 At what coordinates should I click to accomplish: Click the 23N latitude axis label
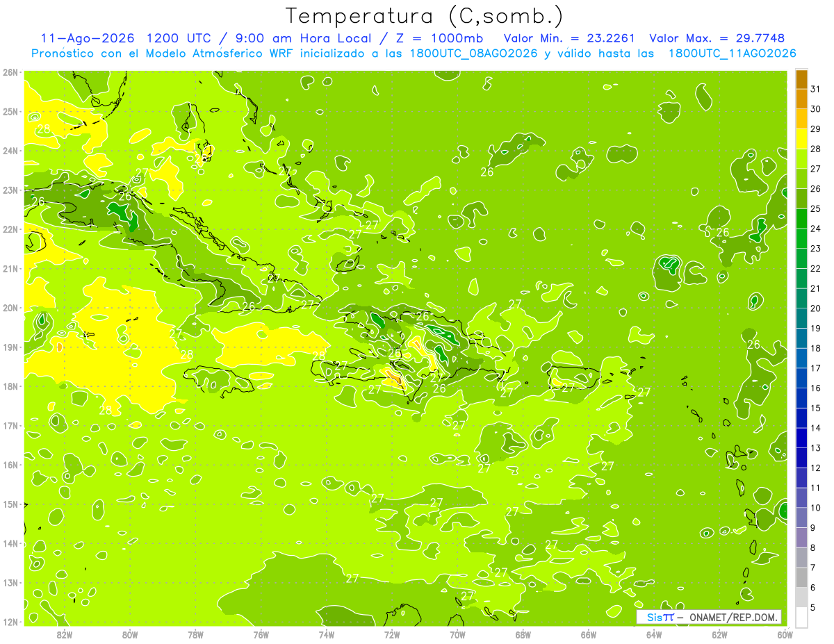coord(10,190)
